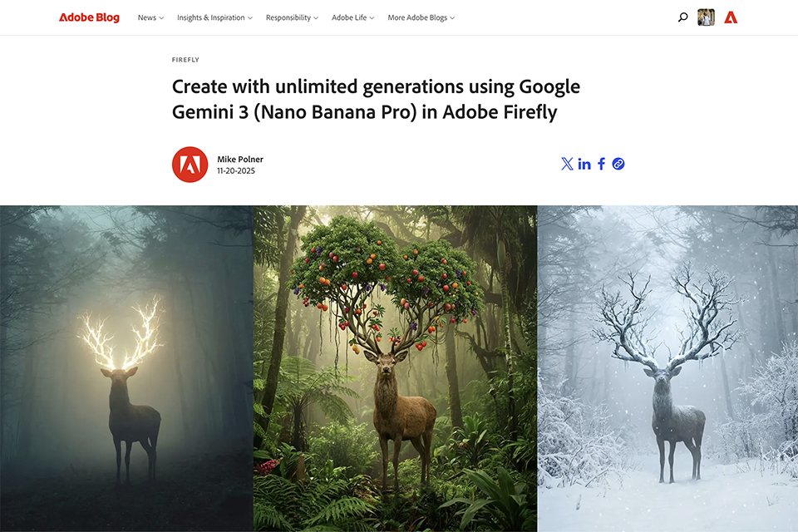Copy article link with chain icon
798x532 pixels.
618,164
